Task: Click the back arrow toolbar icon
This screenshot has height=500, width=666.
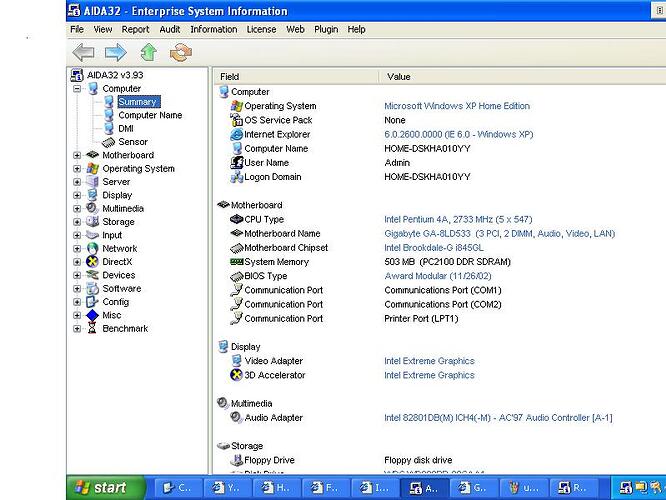Action: pos(83,52)
